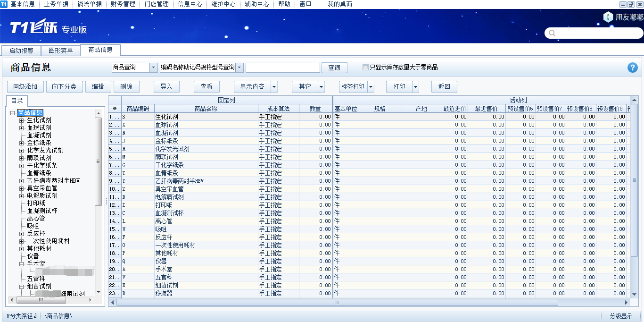Screen dimensions: 644x322
Task: Click the asterisk column selector in grid header
Action: point(115,109)
